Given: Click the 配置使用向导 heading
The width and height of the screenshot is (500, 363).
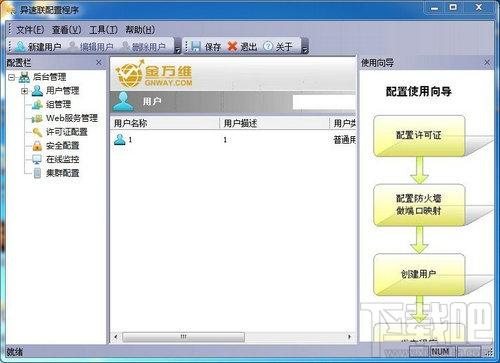Looking at the screenshot, I should [419, 91].
